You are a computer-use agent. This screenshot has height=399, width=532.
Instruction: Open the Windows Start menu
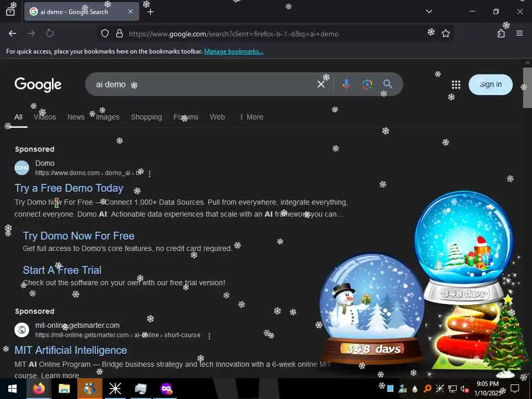click(12, 389)
